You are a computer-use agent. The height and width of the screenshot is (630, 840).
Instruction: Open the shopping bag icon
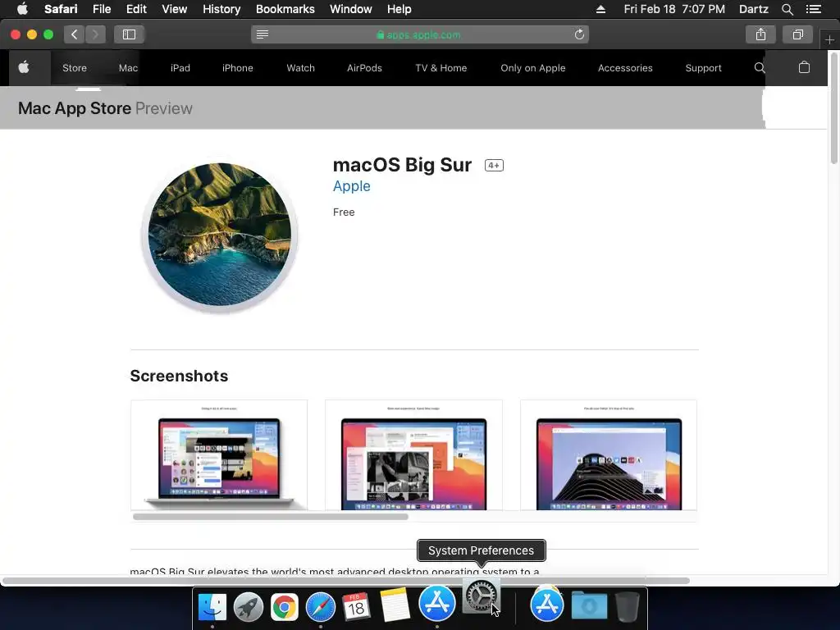(804, 67)
